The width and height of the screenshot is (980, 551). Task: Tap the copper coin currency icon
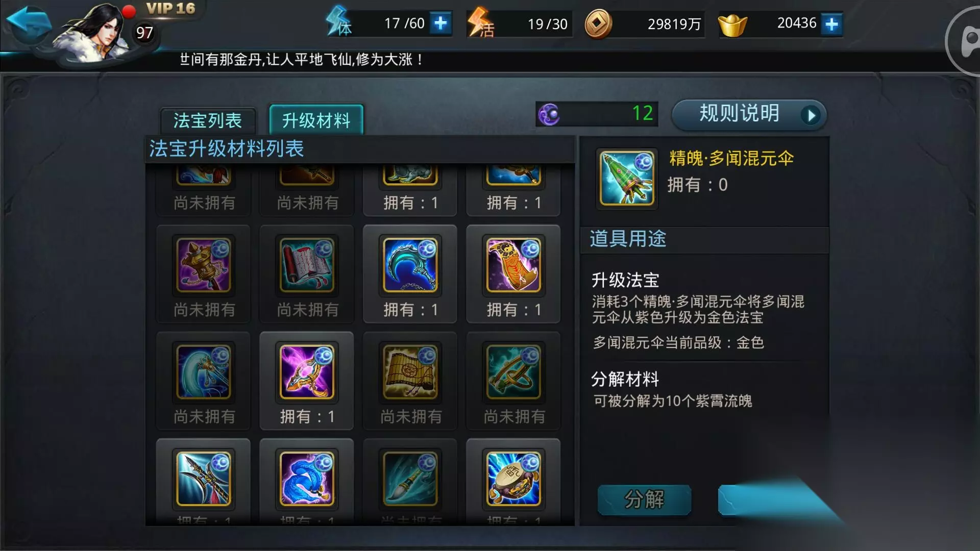click(598, 24)
